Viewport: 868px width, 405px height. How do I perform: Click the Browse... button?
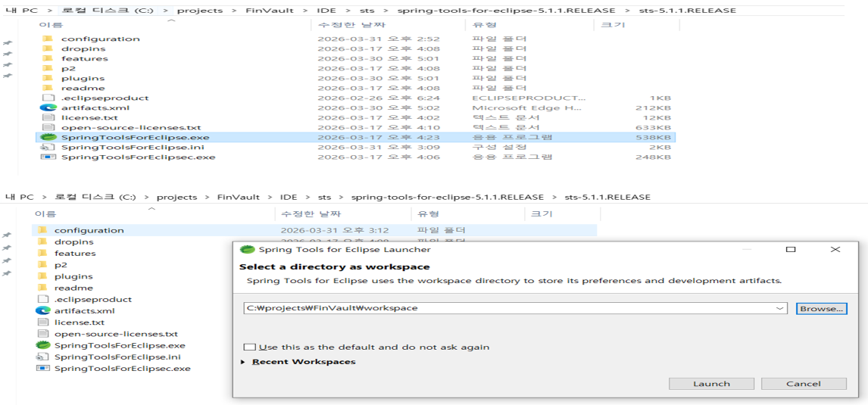coord(822,308)
